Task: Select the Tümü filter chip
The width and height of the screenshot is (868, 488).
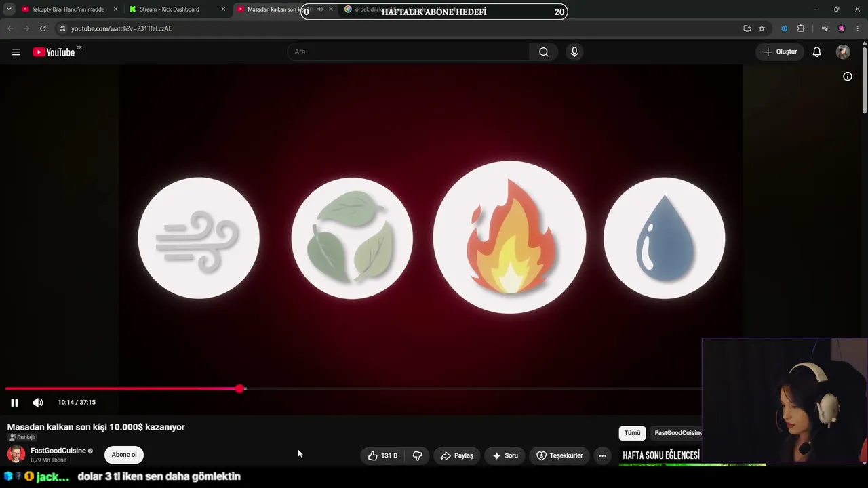Action: pos(632,433)
